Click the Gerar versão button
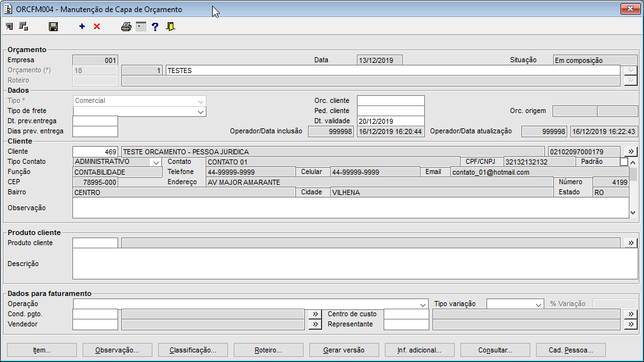Image resolution: width=644 pixels, height=362 pixels. pos(344,350)
